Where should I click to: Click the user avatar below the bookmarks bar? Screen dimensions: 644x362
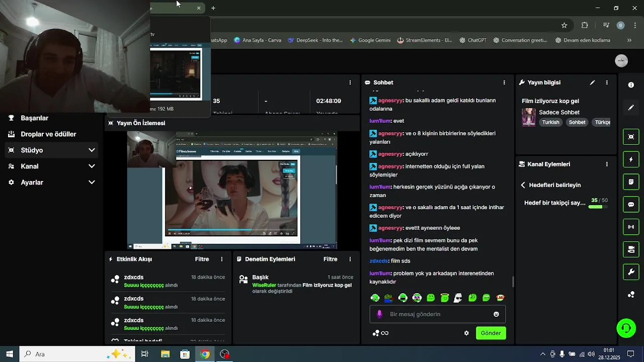[621, 61]
